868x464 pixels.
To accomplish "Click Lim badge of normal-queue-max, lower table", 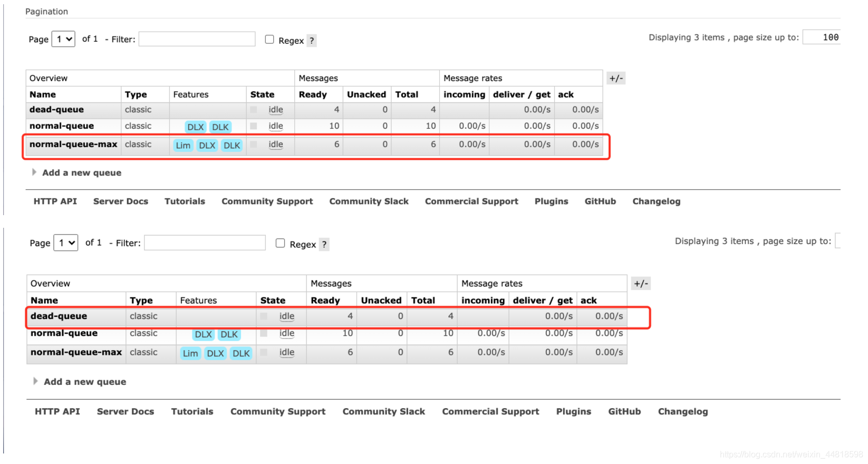I will [190, 353].
